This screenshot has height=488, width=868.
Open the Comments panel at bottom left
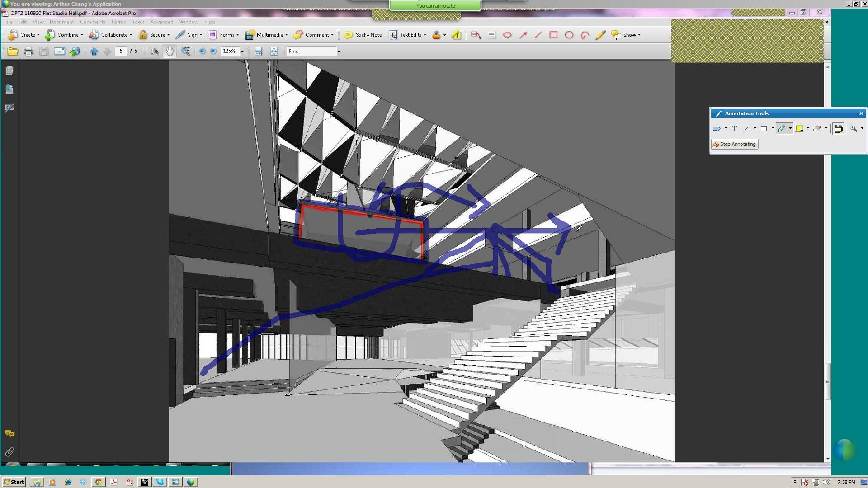(x=9, y=434)
